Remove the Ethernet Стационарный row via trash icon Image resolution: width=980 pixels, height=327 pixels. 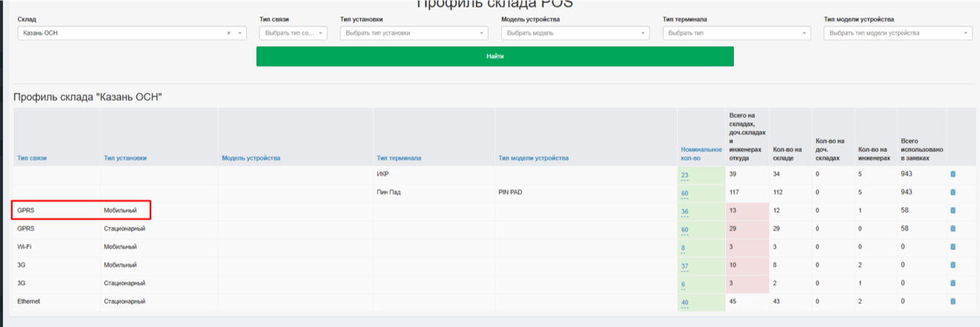[x=953, y=301]
